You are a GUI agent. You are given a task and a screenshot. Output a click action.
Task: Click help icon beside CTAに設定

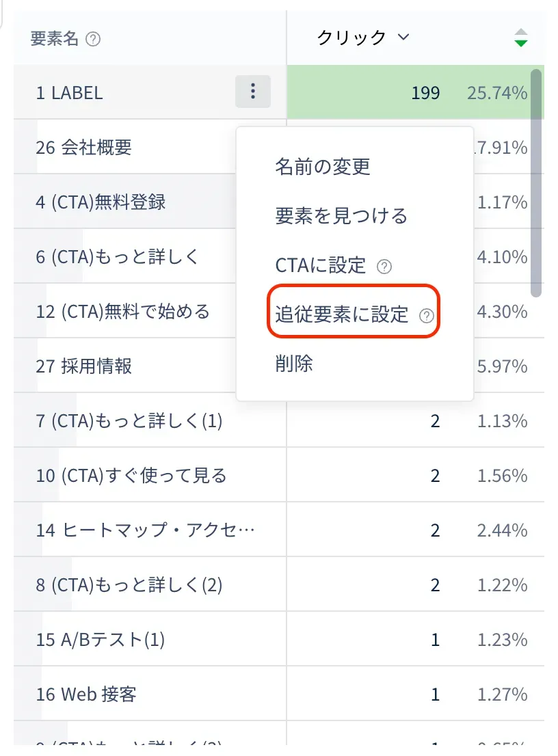coord(385,267)
